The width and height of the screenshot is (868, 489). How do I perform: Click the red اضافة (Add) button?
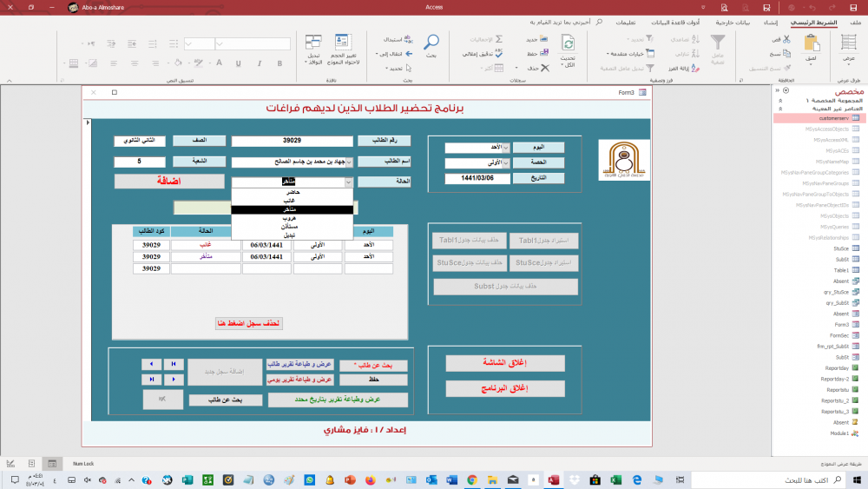click(x=169, y=181)
